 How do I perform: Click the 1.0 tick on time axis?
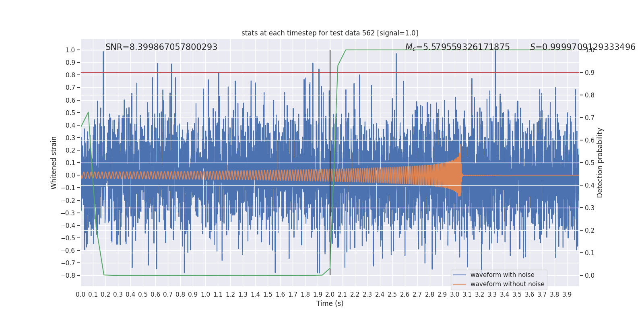pyautogui.click(x=205, y=295)
